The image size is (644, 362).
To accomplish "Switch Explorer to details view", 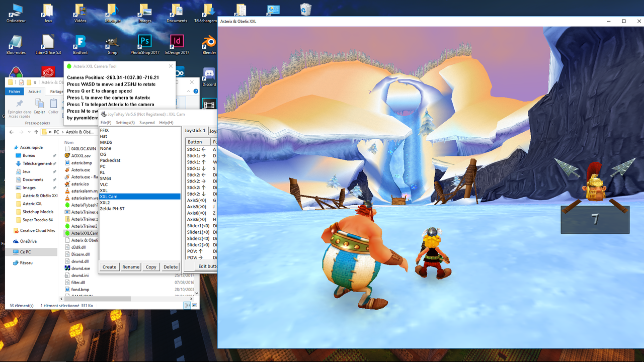I will (x=187, y=305).
